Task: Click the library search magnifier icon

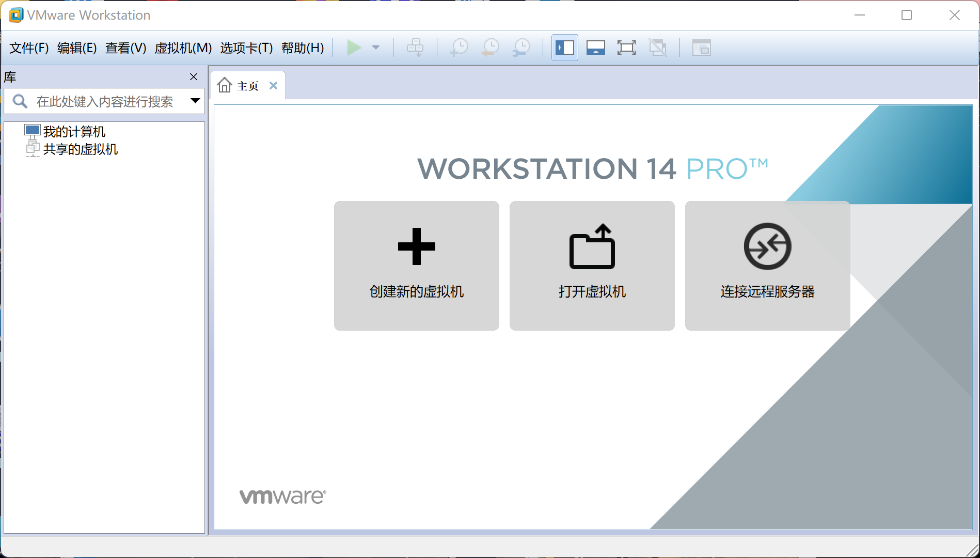Action: tap(20, 101)
